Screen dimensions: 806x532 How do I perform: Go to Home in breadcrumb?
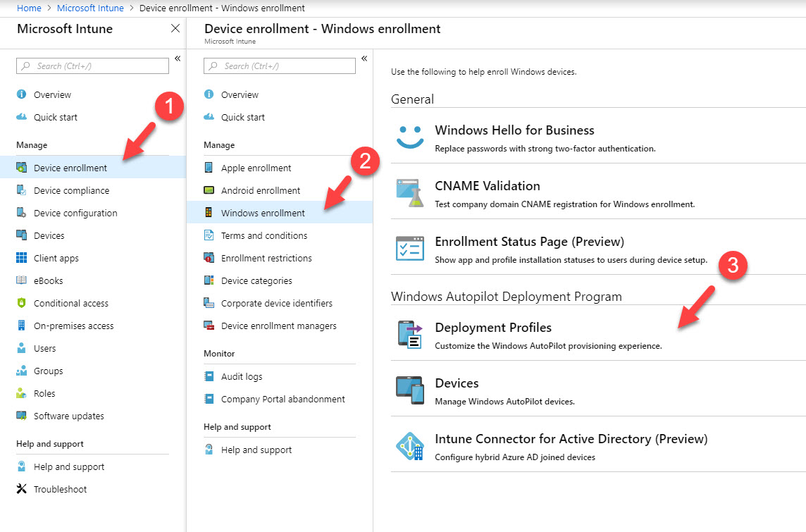[x=29, y=8]
